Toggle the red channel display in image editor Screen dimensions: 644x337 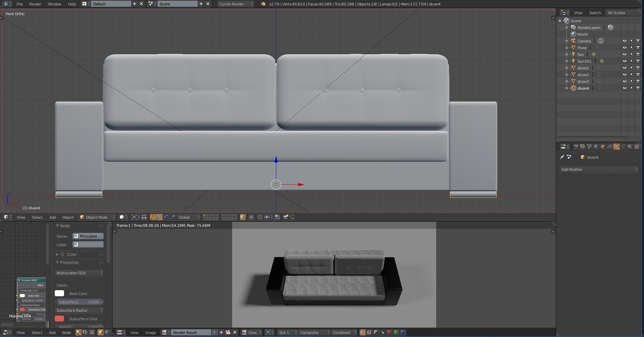[389, 332]
